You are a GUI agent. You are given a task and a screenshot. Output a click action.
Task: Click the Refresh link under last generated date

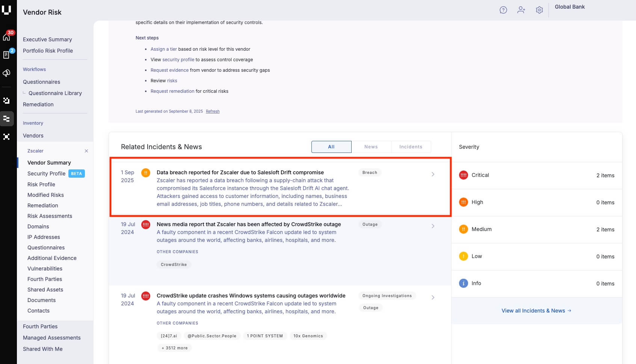213,111
